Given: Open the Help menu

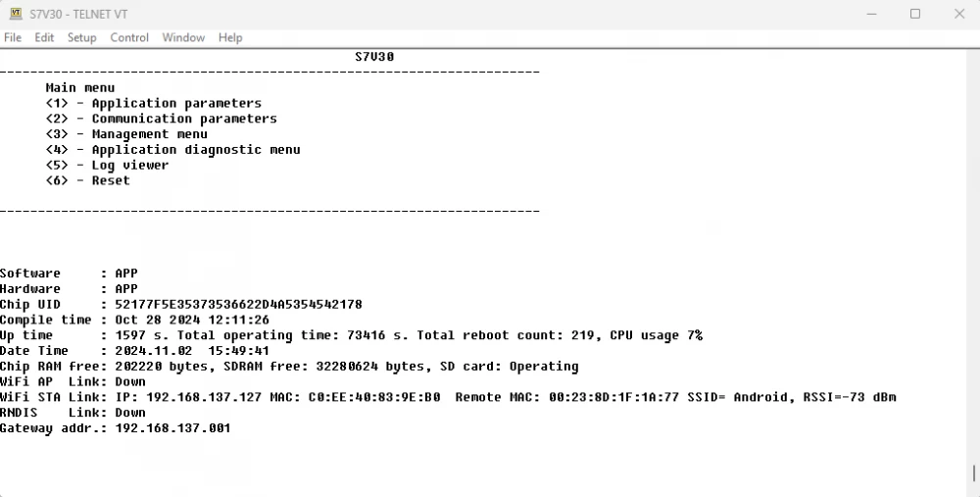Looking at the screenshot, I should pyautogui.click(x=230, y=37).
